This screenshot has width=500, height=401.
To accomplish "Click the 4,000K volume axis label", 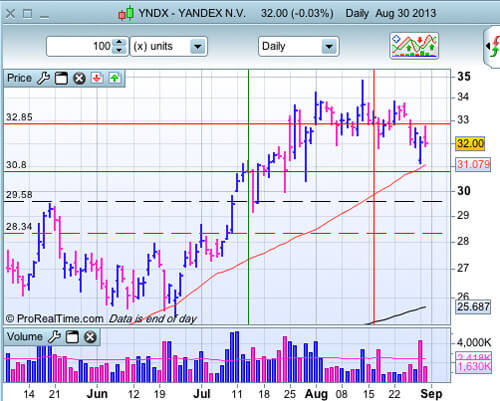I will (x=474, y=342).
